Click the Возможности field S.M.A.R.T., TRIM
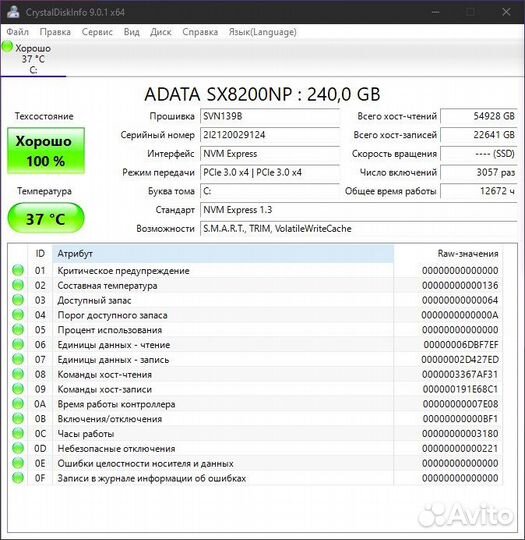Viewport: 525px width, 540px height. [359, 229]
